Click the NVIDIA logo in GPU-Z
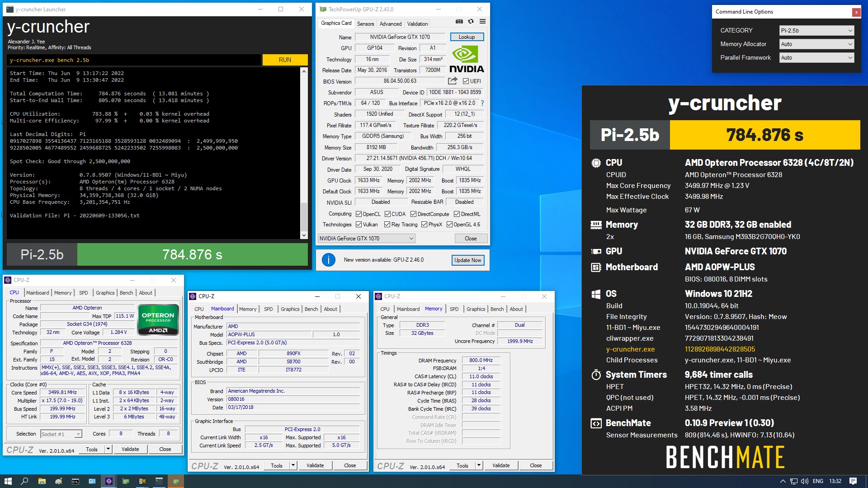The width and height of the screenshot is (868, 488). click(x=467, y=59)
